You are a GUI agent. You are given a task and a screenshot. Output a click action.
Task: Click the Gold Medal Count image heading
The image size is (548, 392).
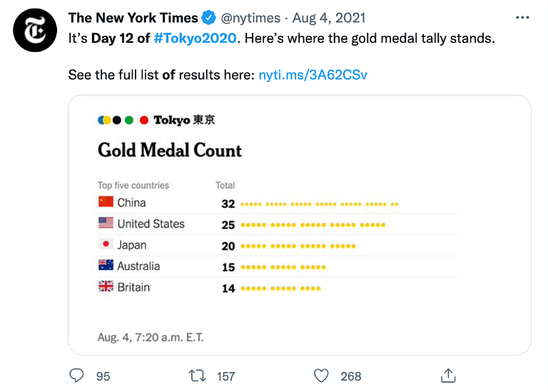[170, 150]
